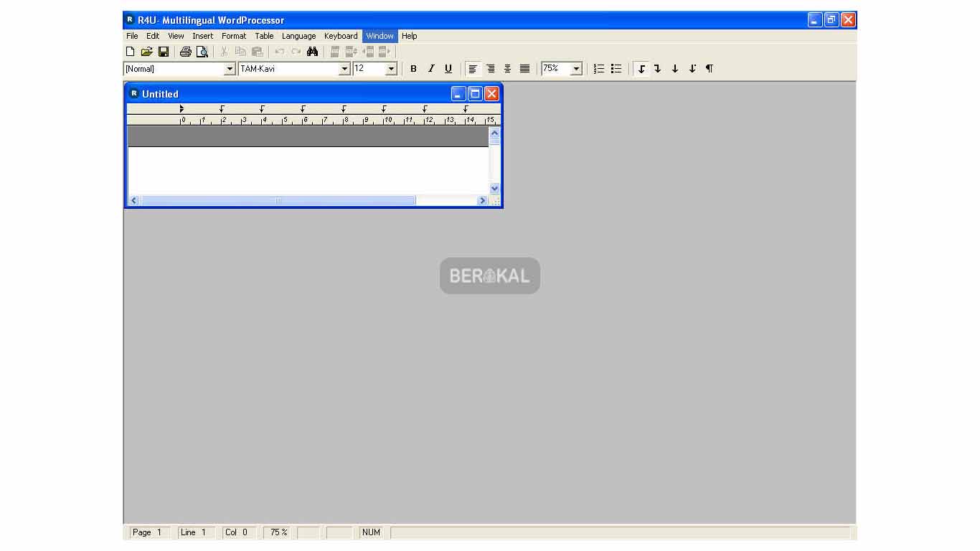Screen dimensions: 980x551
Task: Align text left
Action: point(473,69)
